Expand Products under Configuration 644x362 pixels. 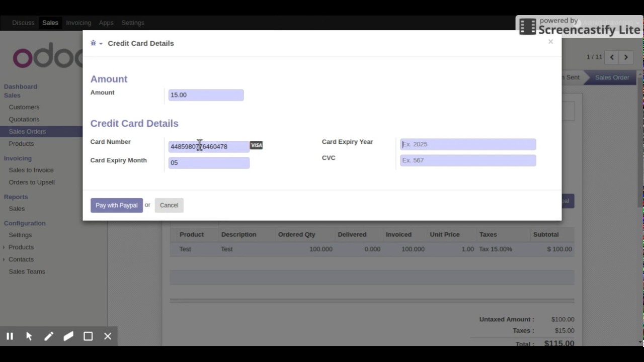tap(21, 247)
